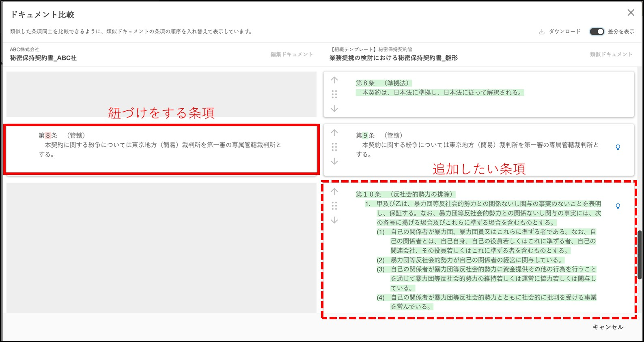Image resolution: width=644 pixels, height=342 pixels.
Task: Select the 第8条 管轄 clause on left
Action: click(x=161, y=149)
